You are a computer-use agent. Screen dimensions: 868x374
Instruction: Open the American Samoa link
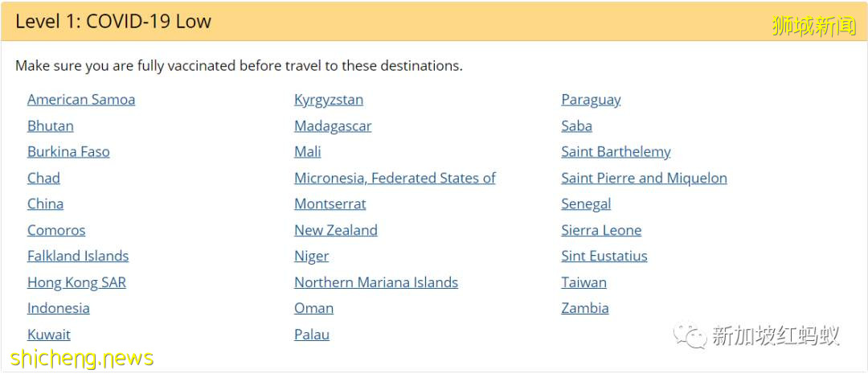click(81, 100)
